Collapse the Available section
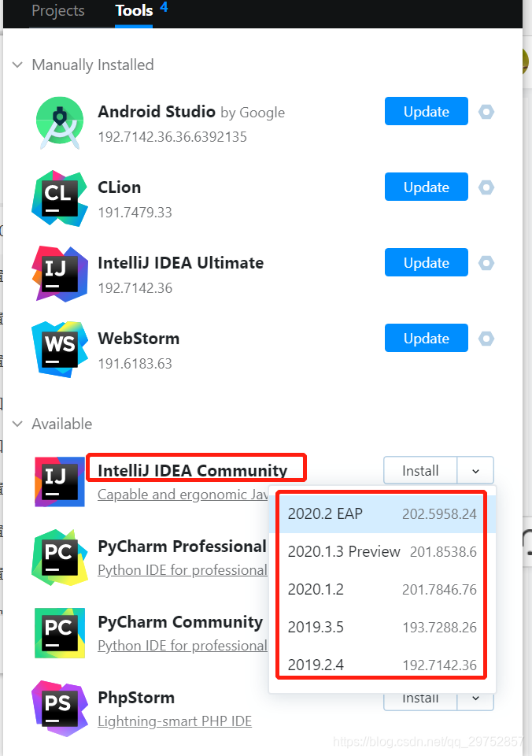Screen dimensions: 532x756 (17, 424)
